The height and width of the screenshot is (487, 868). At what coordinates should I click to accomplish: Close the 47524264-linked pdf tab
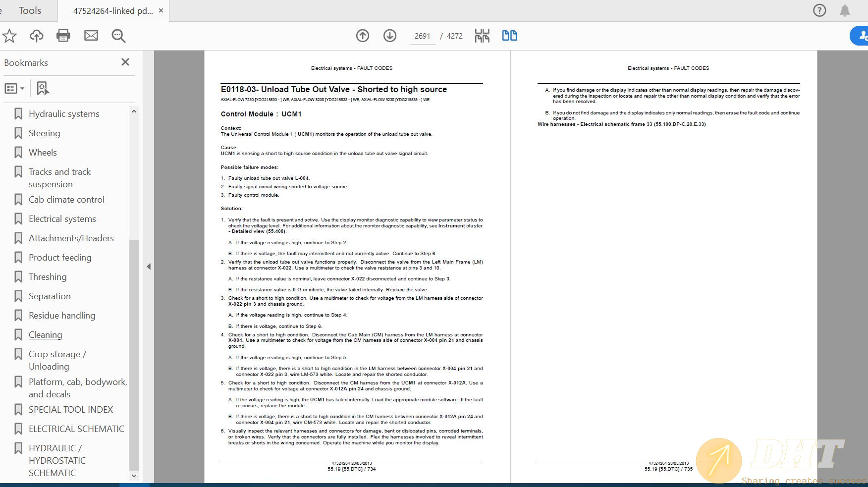click(x=161, y=10)
